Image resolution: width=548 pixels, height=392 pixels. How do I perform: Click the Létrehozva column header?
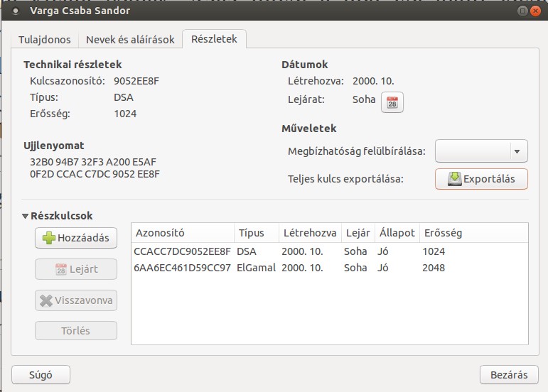click(310, 233)
